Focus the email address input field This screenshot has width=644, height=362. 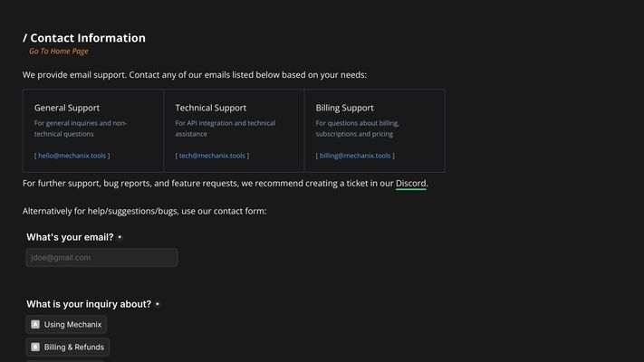[101, 257]
